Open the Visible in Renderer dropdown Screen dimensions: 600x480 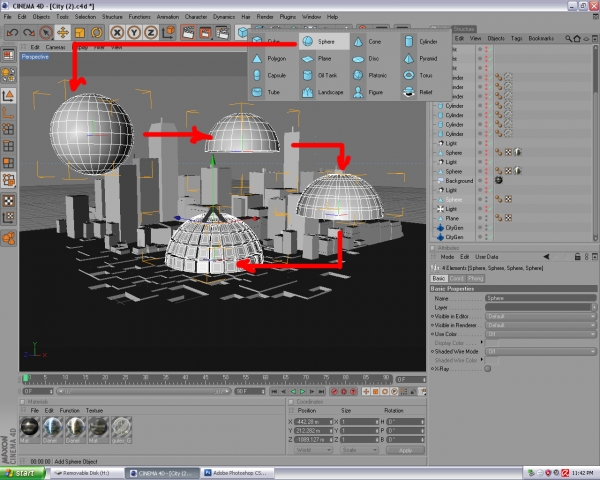(541, 325)
